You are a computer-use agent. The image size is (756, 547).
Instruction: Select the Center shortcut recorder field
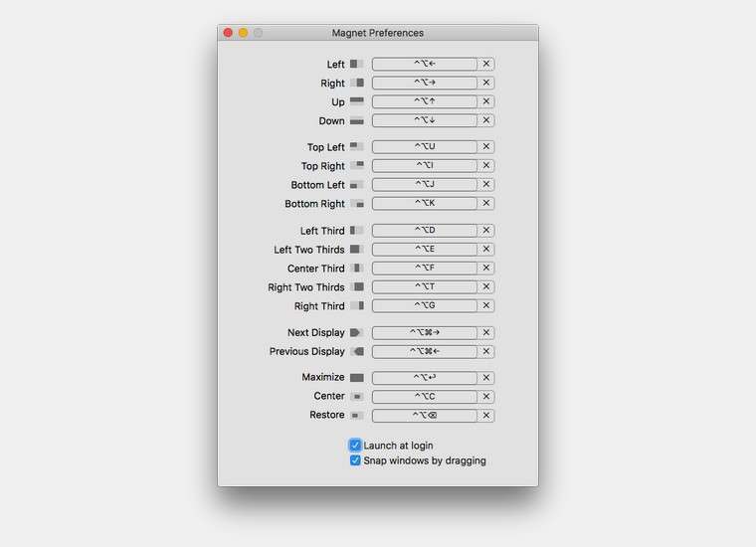425,397
